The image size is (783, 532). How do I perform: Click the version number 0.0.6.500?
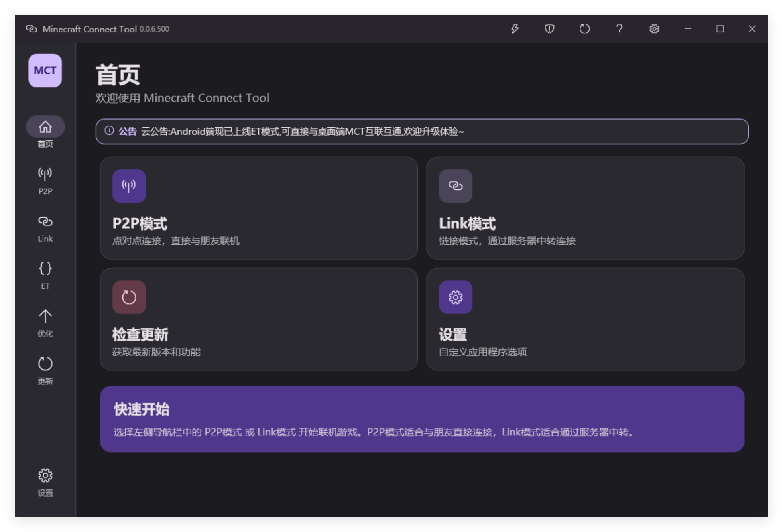[x=154, y=29]
